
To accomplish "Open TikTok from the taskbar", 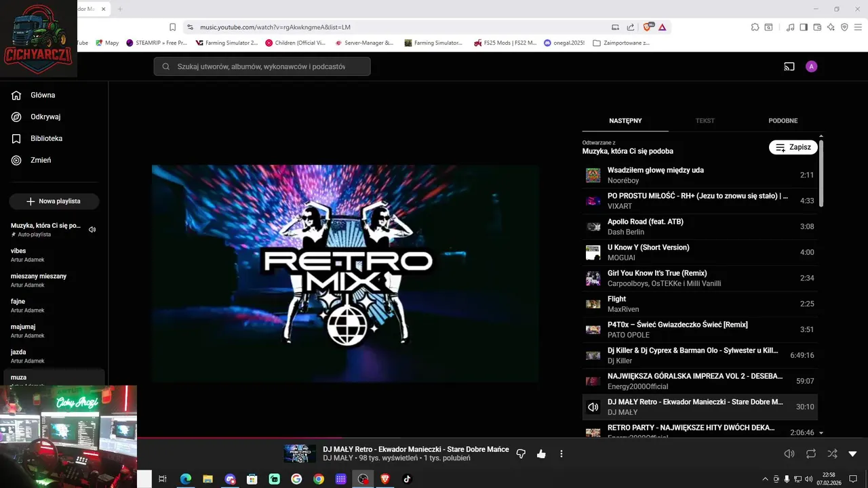I will point(408,479).
